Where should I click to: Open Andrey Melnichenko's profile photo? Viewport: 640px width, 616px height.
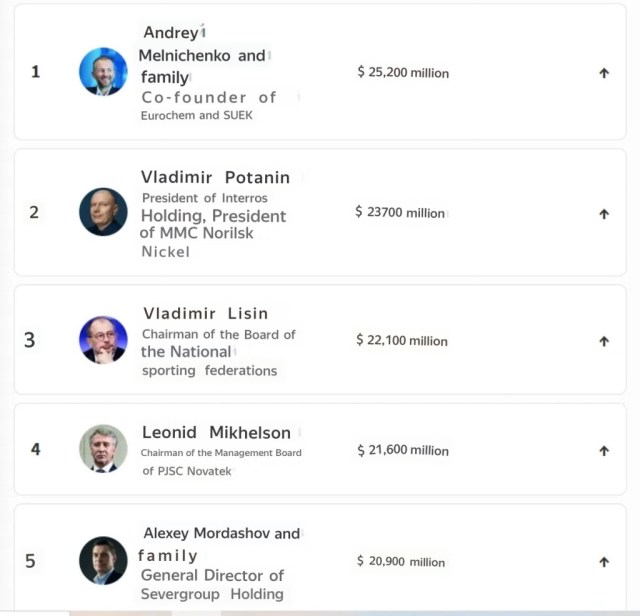coord(103,72)
